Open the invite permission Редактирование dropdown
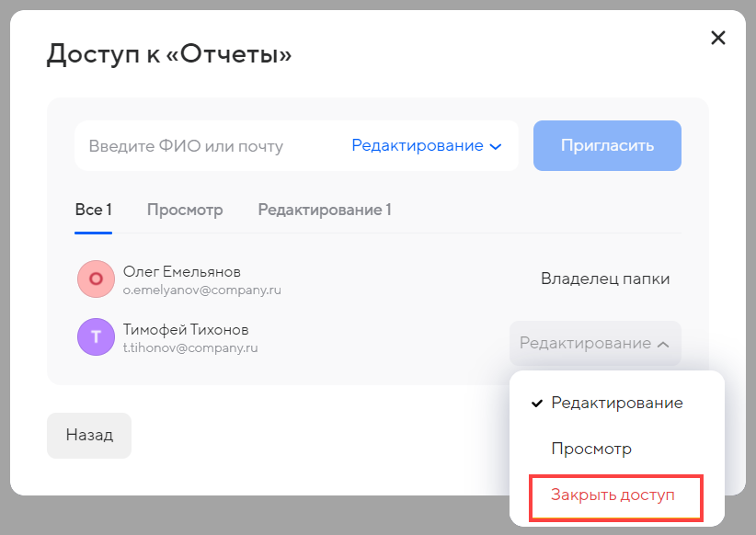This screenshot has height=535, width=756. click(x=426, y=146)
